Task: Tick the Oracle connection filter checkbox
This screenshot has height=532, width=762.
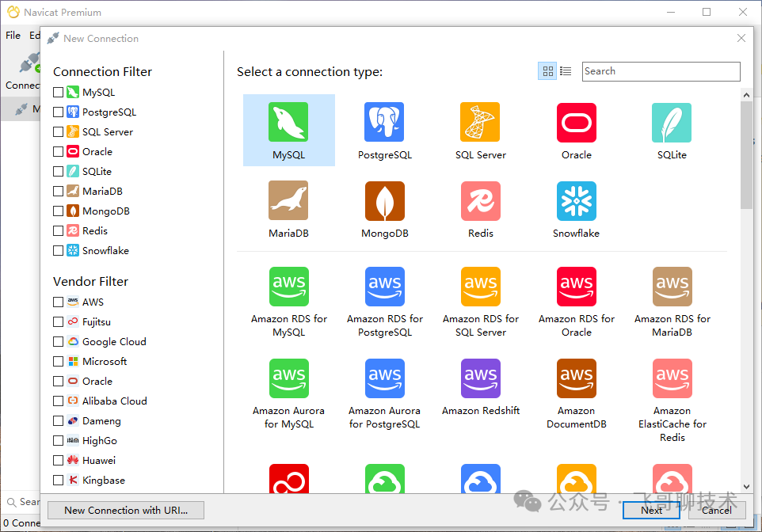Action: (x=59, y=151)
